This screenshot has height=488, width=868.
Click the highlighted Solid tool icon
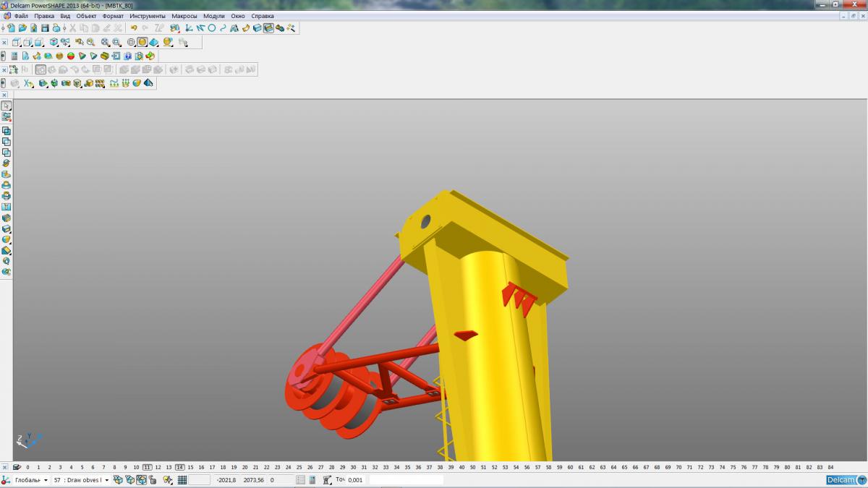(268, 28)
